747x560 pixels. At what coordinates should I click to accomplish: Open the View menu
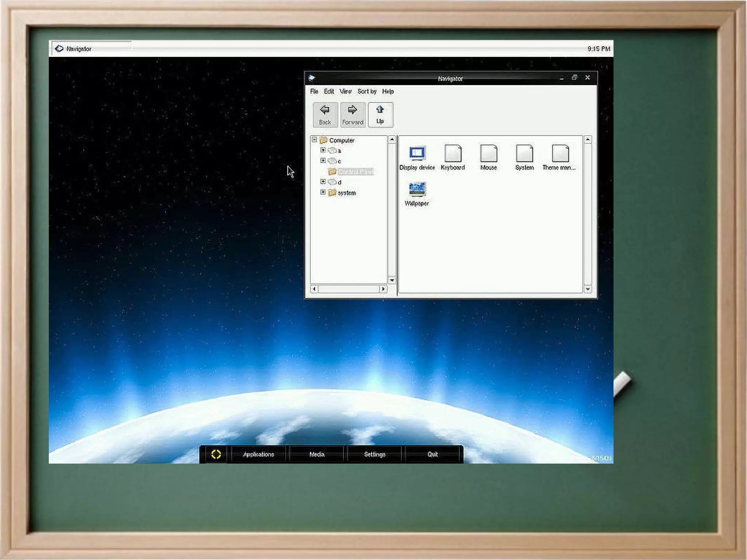[x=345, y=92]
